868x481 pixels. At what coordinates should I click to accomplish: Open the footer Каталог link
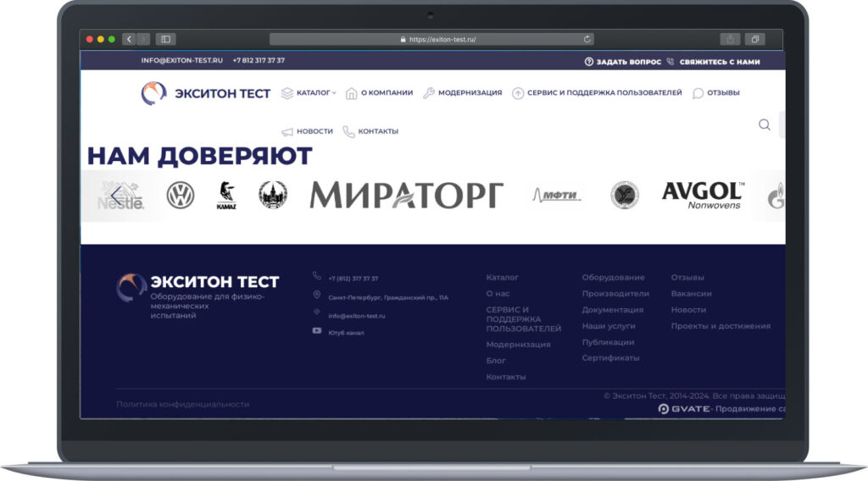pyautogui.click(x=502, y=278)
